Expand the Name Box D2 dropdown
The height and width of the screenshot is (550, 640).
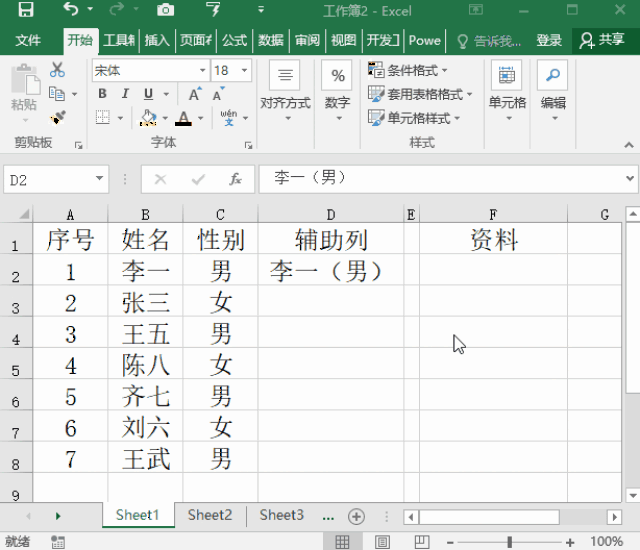pyautogui.click(x=100, y=180)
